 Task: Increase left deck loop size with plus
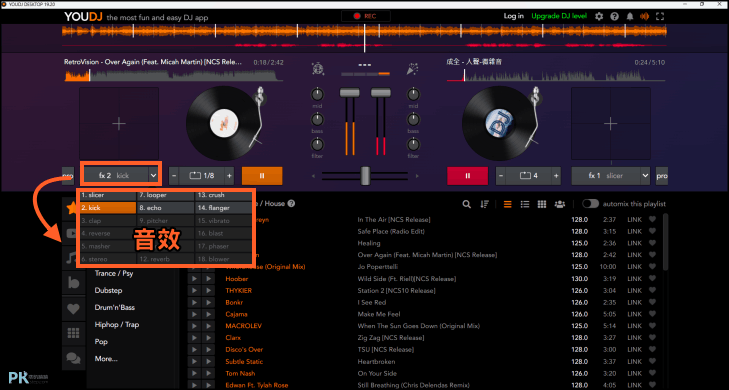pos(229,176)
